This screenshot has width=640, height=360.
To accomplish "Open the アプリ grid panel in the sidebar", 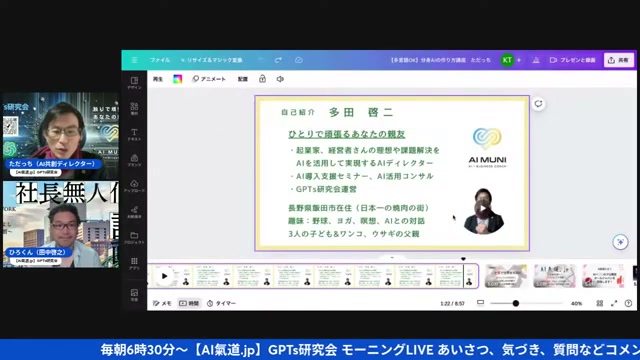I will tap(134, 263).
